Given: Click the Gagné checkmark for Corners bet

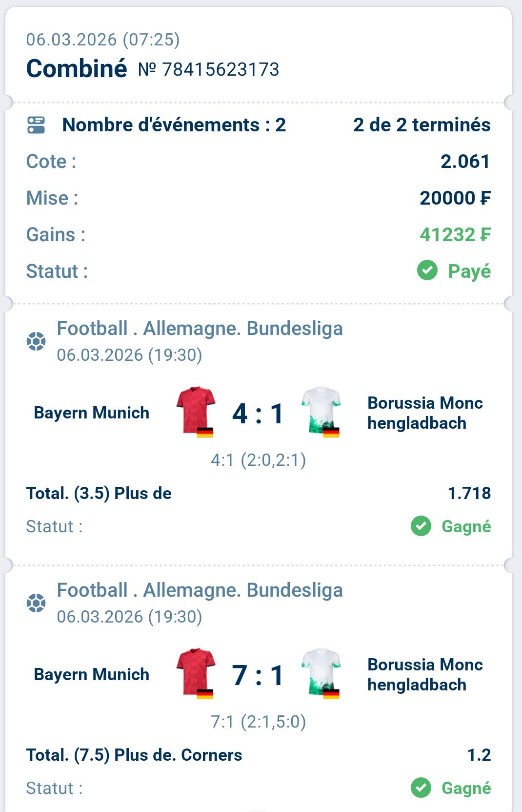Looking at the screenshot, I should point(421,788).
